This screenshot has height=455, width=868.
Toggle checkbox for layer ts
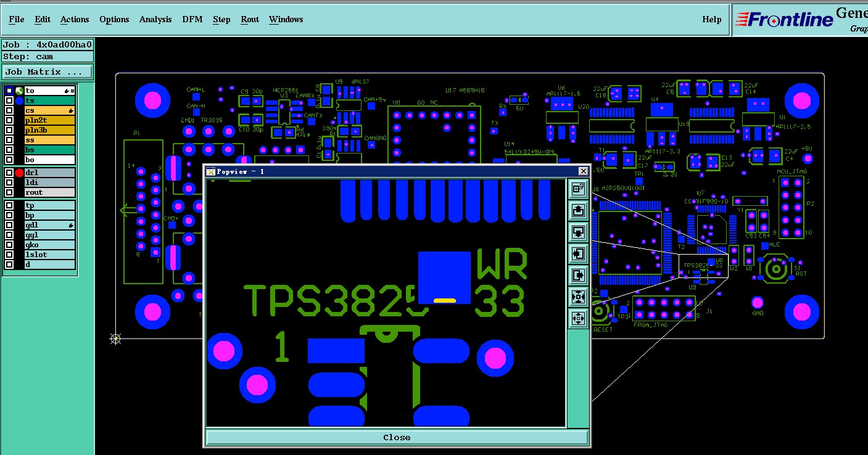point(9,100)
